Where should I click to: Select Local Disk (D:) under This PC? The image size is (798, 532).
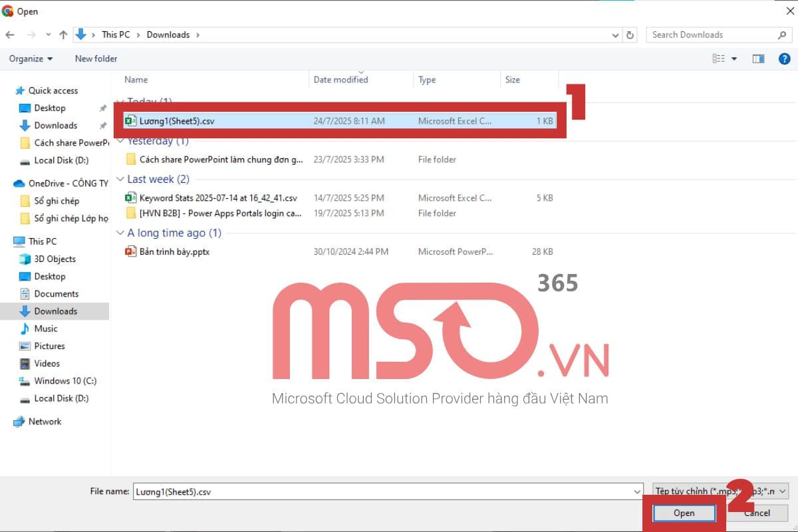pos(54,398)
